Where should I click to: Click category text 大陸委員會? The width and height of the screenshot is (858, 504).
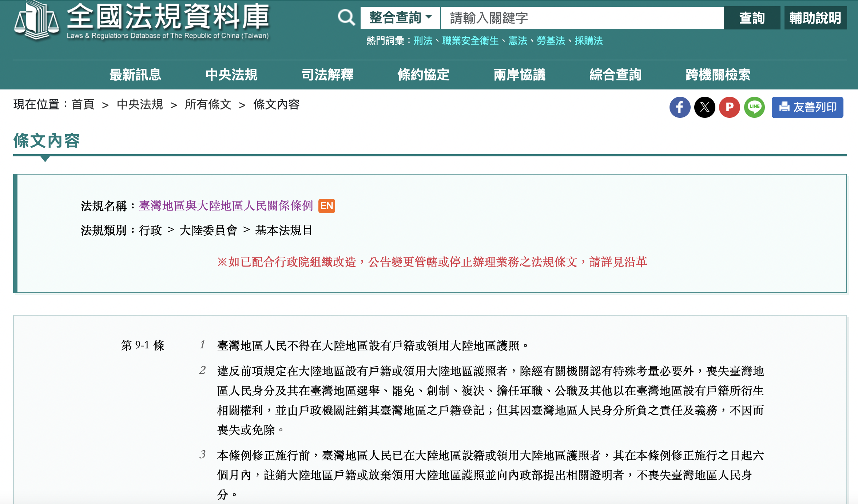point(208,230)
